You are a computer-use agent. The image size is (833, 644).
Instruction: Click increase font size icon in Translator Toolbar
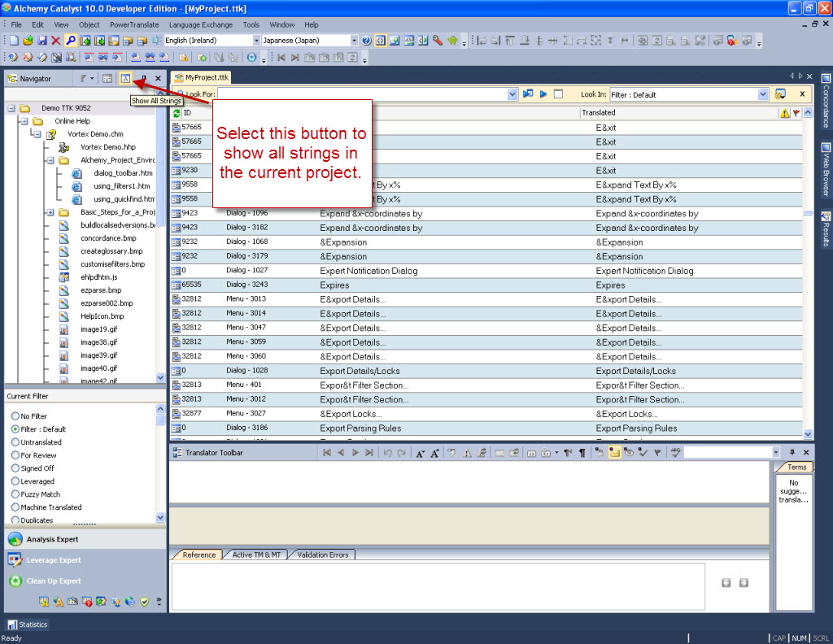(x=434, y=453)
